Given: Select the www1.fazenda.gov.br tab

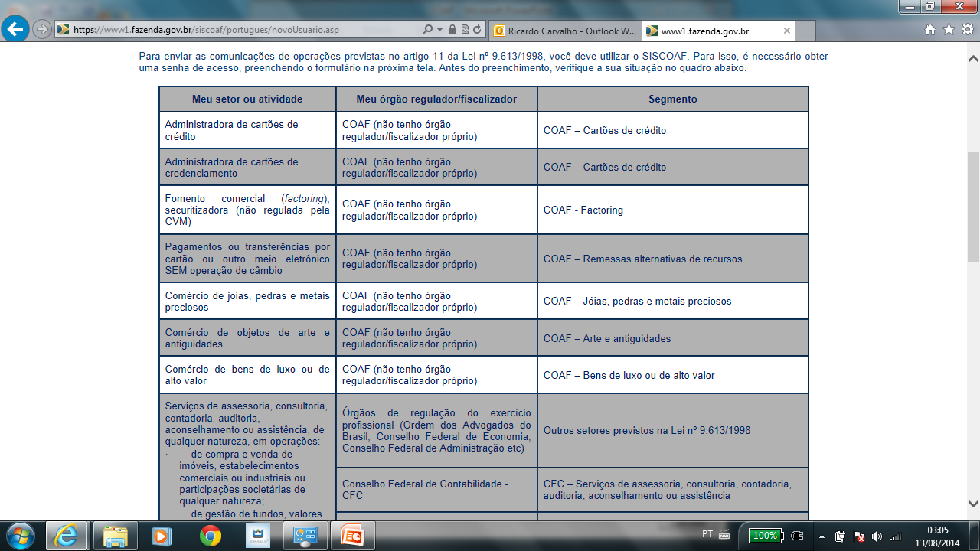Looking at the screenshot, I should click(718, 31).
